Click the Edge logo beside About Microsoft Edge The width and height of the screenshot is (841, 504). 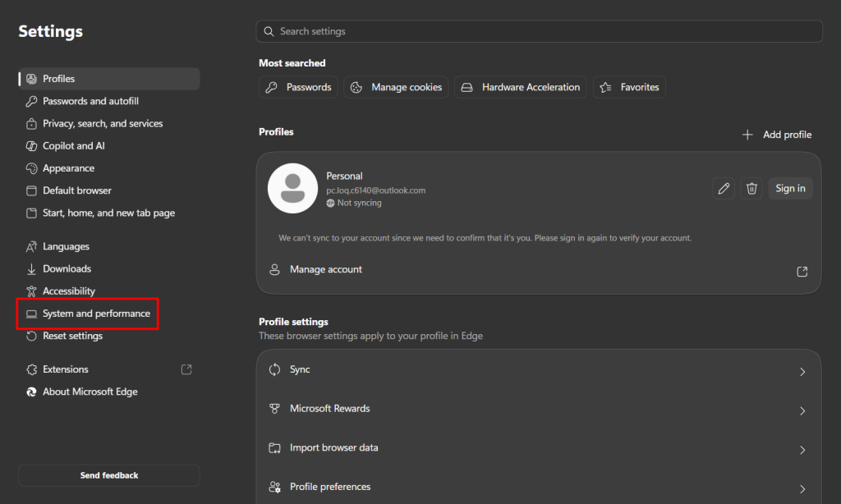point(32,392)
